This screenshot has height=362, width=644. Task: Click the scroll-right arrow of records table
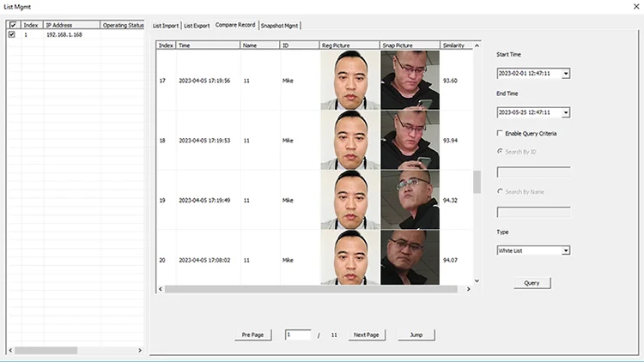coord(468,289)
